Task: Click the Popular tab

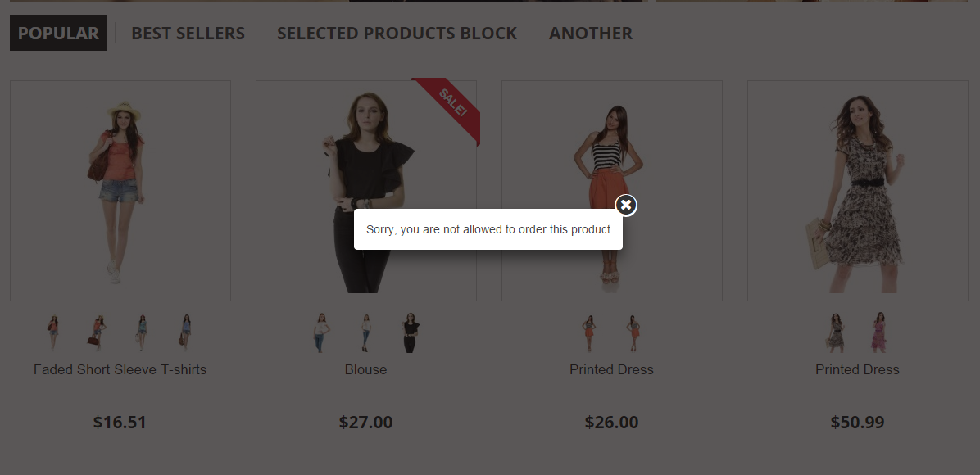Action: pos(58,34)
